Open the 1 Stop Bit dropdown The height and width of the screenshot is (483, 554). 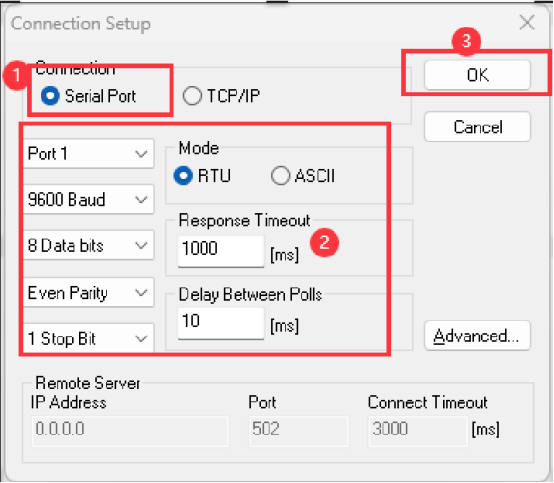pyautogui.click(x=88, y=338)
